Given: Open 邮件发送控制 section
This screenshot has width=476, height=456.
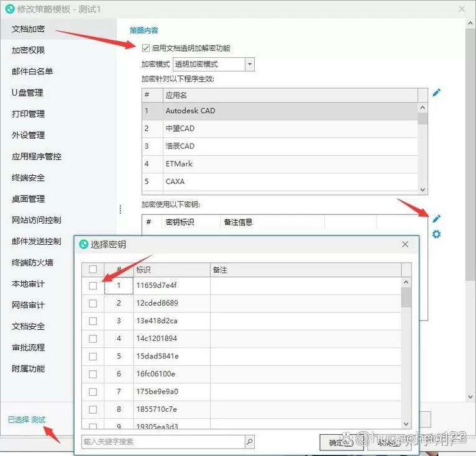Looking at the screenshot, I should [x=37, y=242].
